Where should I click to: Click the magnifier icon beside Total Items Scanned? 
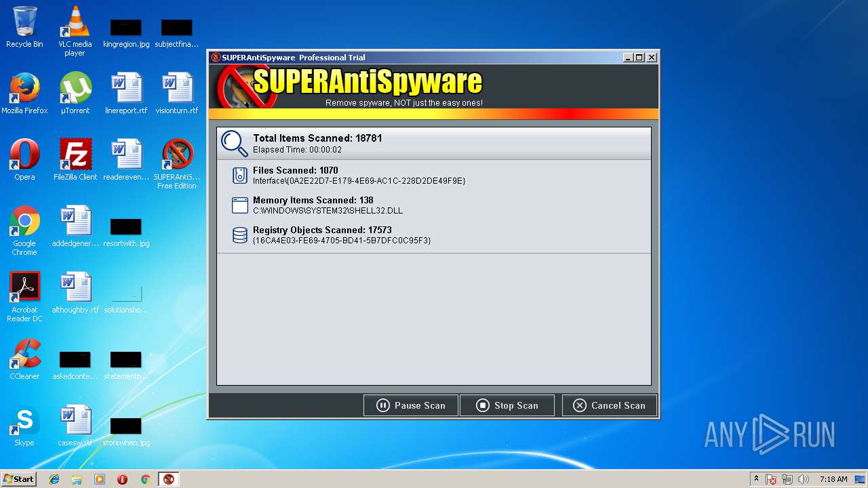[x=235, y=143]
